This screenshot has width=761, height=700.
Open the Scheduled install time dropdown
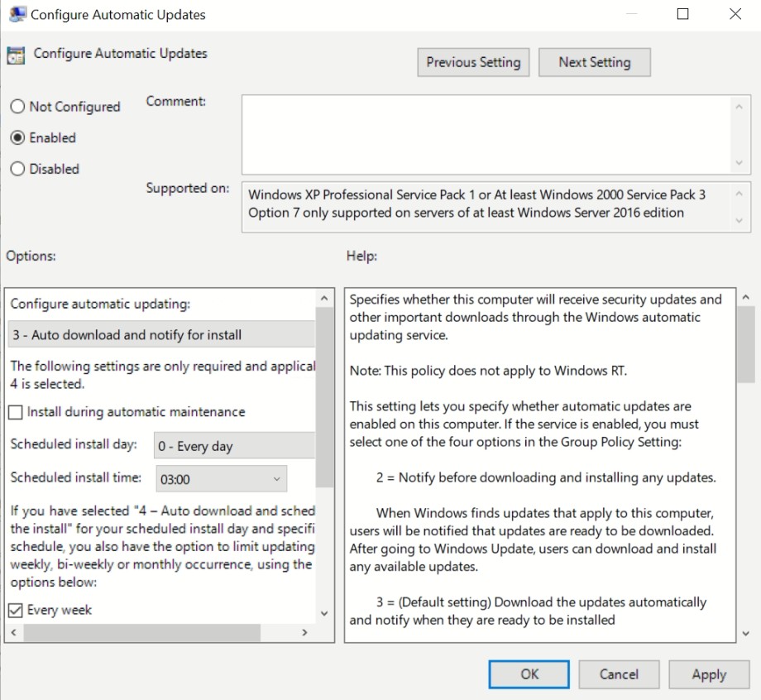tap(222, 479)
